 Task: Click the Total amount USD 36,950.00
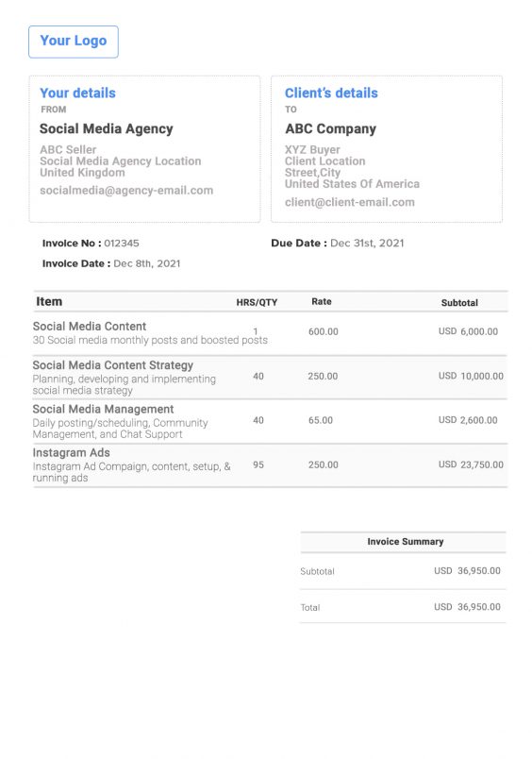(x=467, y=607)
